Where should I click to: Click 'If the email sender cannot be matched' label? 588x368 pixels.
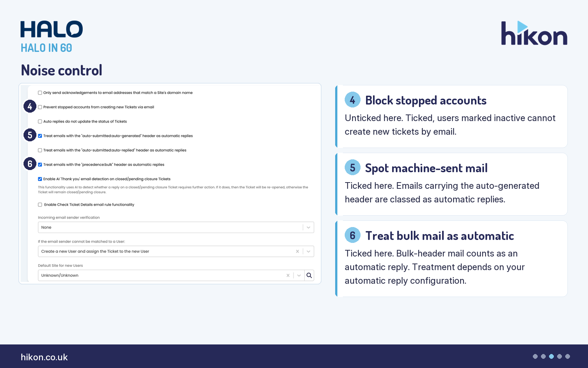(81, 241)
